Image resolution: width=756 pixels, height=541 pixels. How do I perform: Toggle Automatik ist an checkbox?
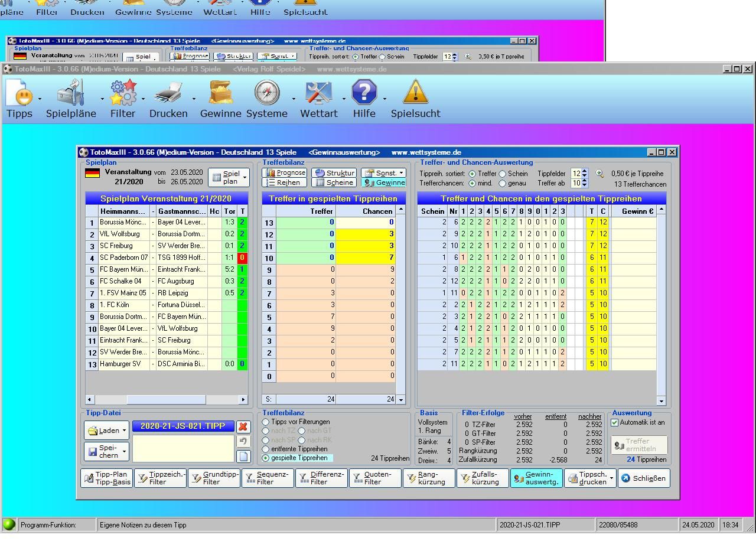click(615, 422)
